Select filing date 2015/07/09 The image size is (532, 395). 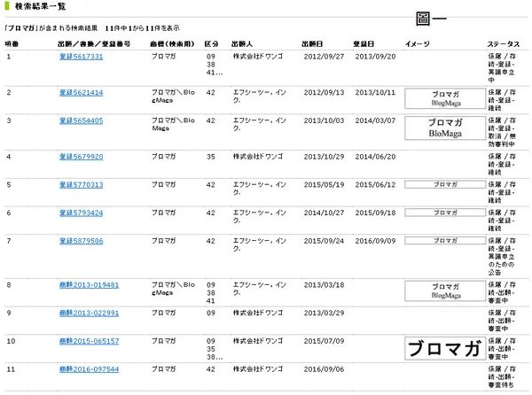coord(324,342)
